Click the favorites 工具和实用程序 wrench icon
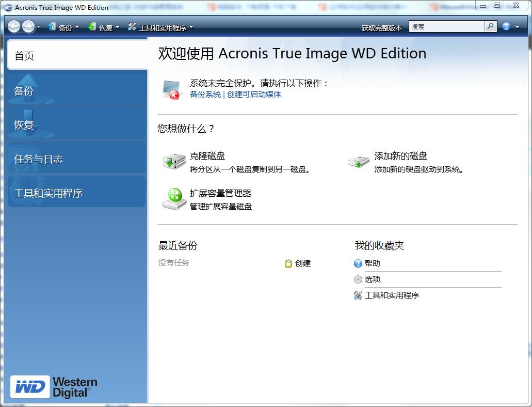Image resolution: width=532 pixels, height=407 pixels. (x=358, y=295)
